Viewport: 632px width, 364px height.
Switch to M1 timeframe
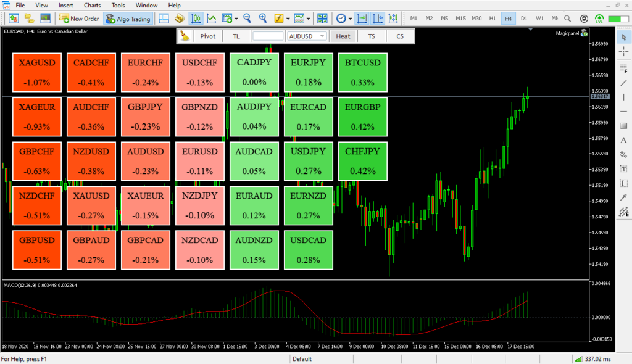[x=414, y=19]
